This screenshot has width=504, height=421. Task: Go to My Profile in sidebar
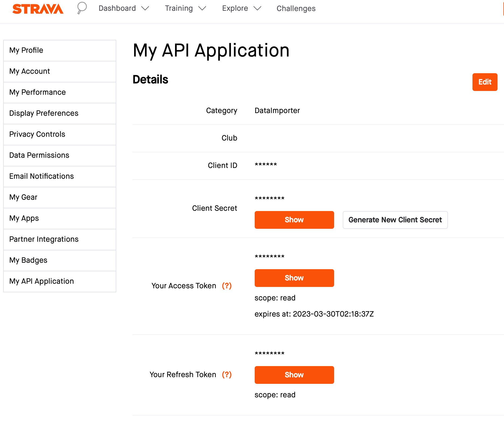click(x=60, y=51)
